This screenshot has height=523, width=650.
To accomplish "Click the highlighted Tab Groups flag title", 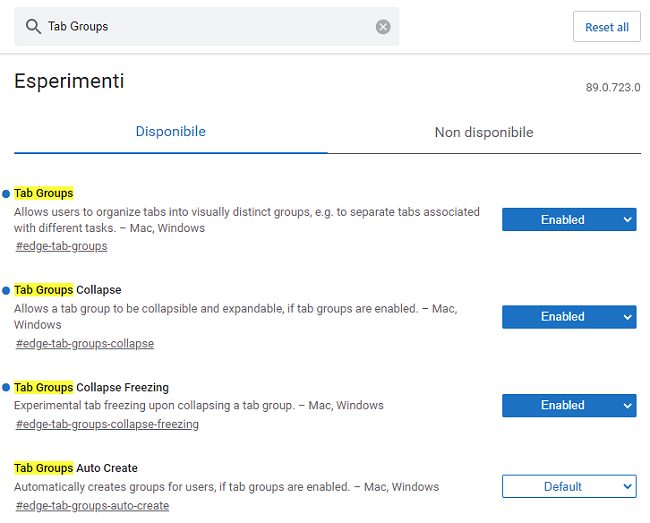I will 44,193.
